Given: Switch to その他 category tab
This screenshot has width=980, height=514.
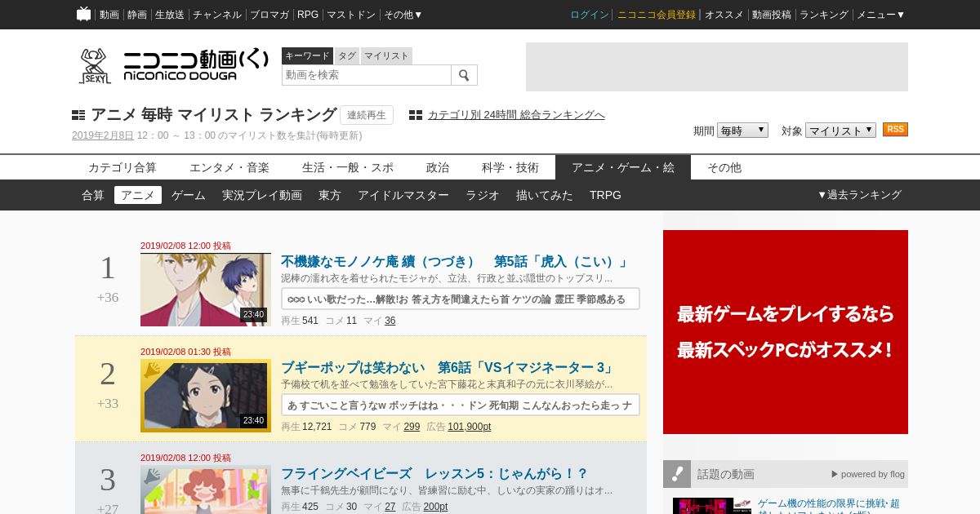Looking at the screenshot, I should pyautogui.click(x=724, y=167).
